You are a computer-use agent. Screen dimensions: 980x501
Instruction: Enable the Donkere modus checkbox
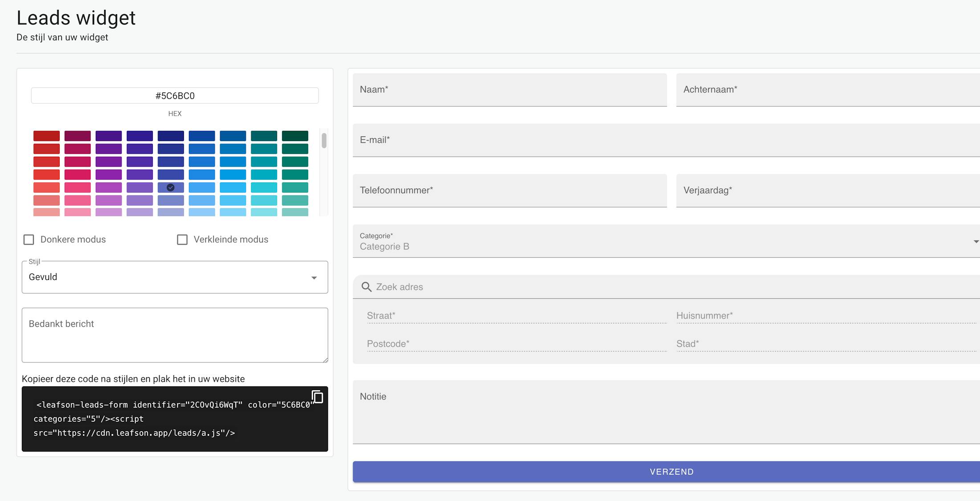click(x=29, y=240)
